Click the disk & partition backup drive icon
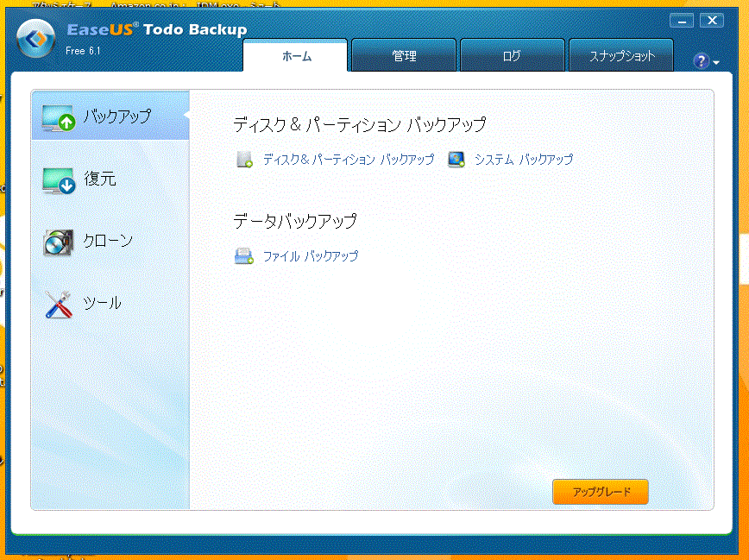 [x=244, y=160]
